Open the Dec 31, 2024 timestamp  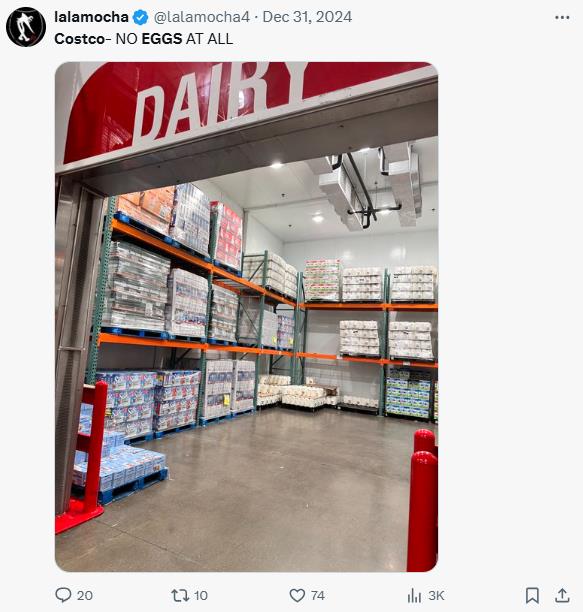click(307, 17)
